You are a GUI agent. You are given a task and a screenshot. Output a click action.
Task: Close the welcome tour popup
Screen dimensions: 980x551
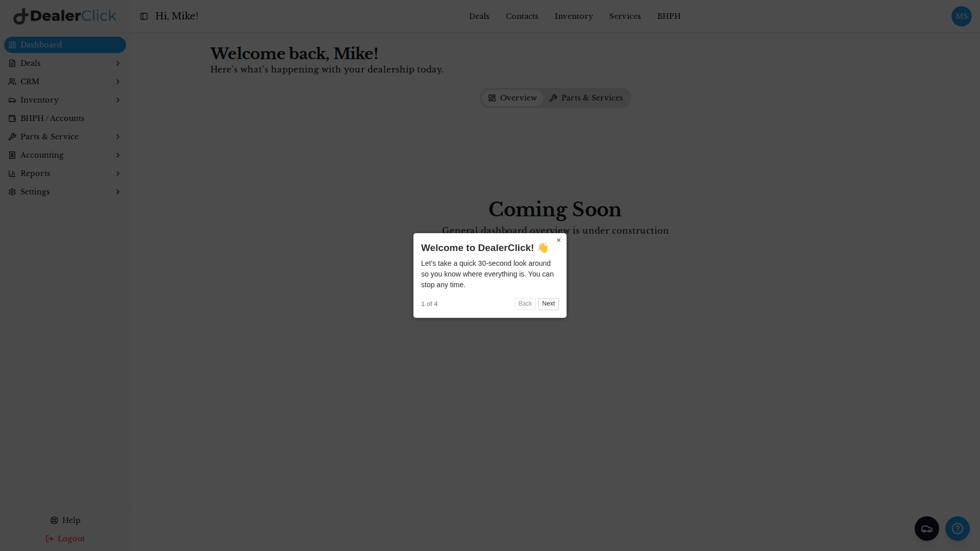558,240
